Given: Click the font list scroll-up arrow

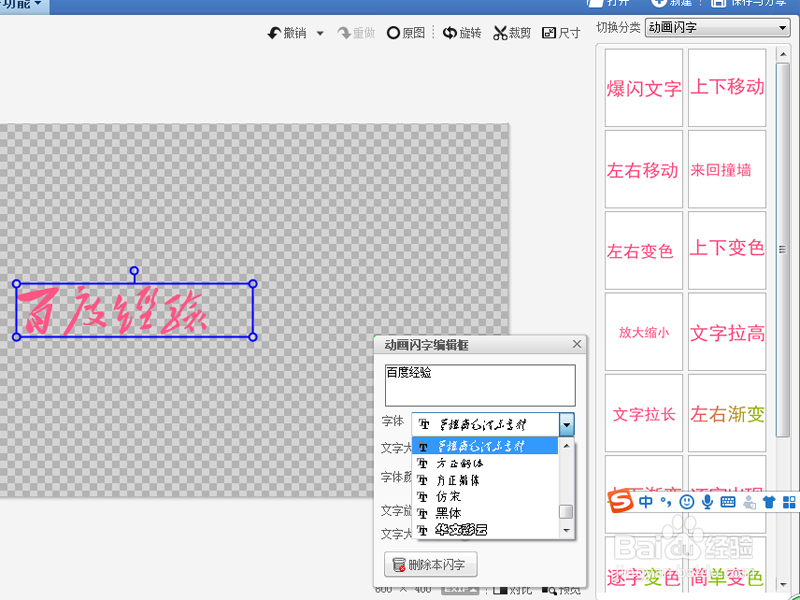Looking at the screenshot, I should [566, 446].
